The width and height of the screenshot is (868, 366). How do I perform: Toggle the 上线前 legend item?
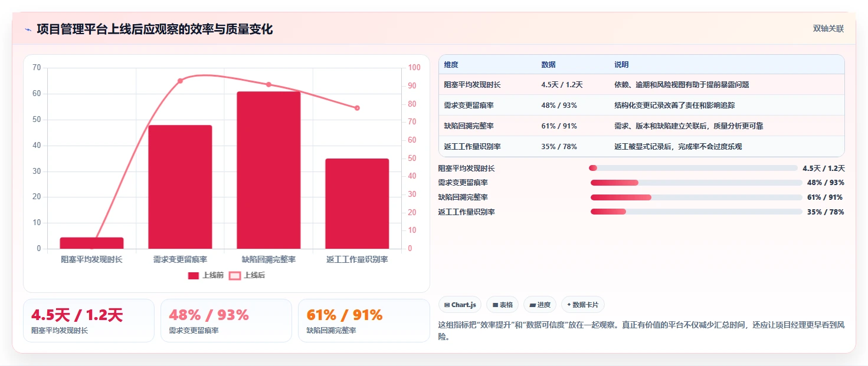coord(205,275)
